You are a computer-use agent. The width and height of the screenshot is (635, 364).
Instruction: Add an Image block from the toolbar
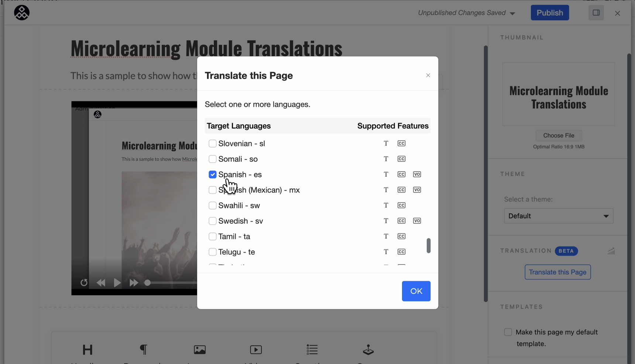(200, 350)
